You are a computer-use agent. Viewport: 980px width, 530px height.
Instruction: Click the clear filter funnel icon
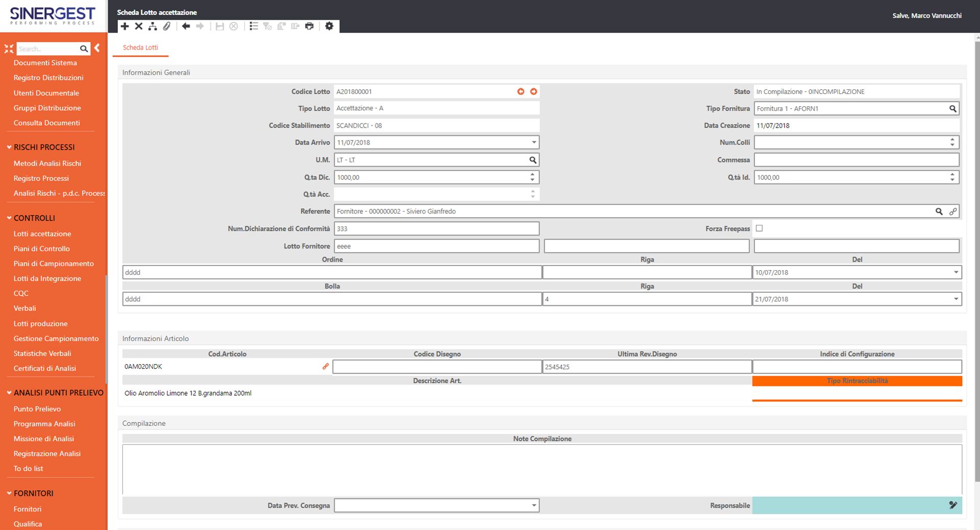[x=267, y=26]
